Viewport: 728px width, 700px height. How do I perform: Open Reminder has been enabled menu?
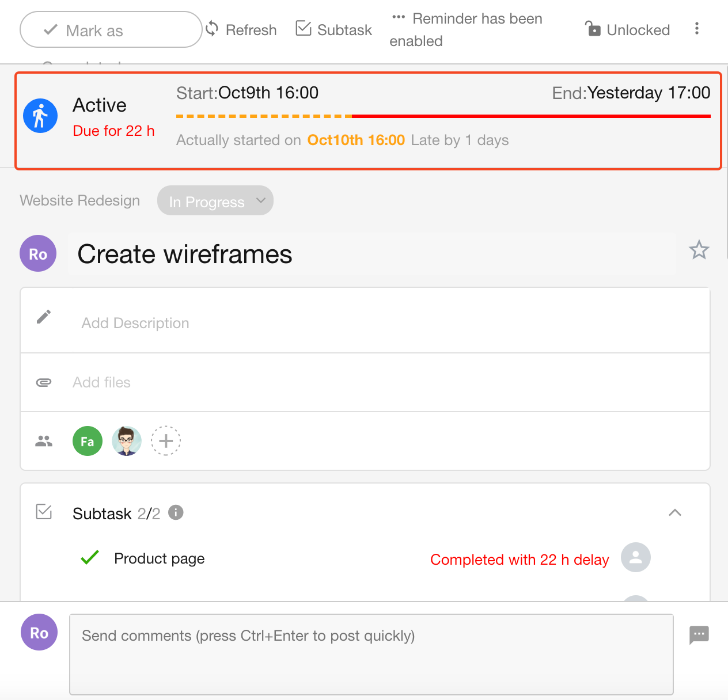coord(466,29)
